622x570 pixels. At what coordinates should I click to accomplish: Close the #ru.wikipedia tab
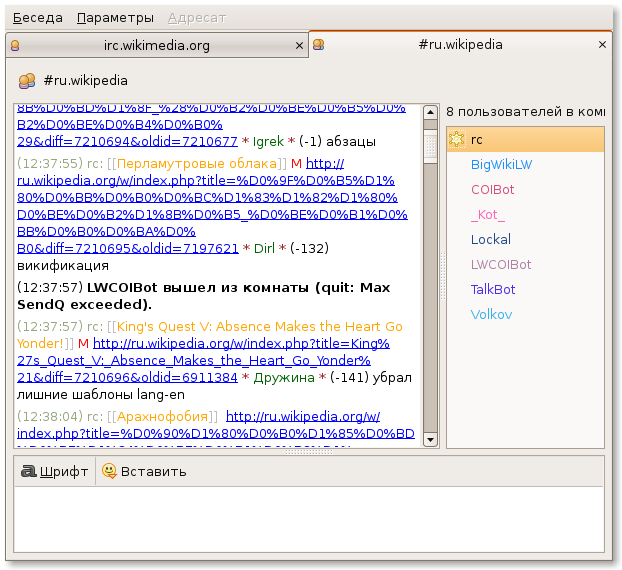[x=602, y=45]
